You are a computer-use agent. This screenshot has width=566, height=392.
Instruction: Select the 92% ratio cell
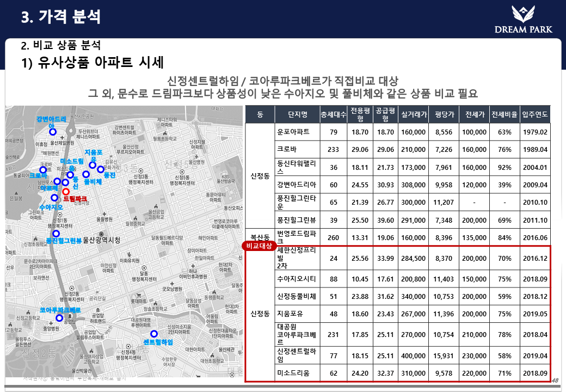(x=505, y=168)
